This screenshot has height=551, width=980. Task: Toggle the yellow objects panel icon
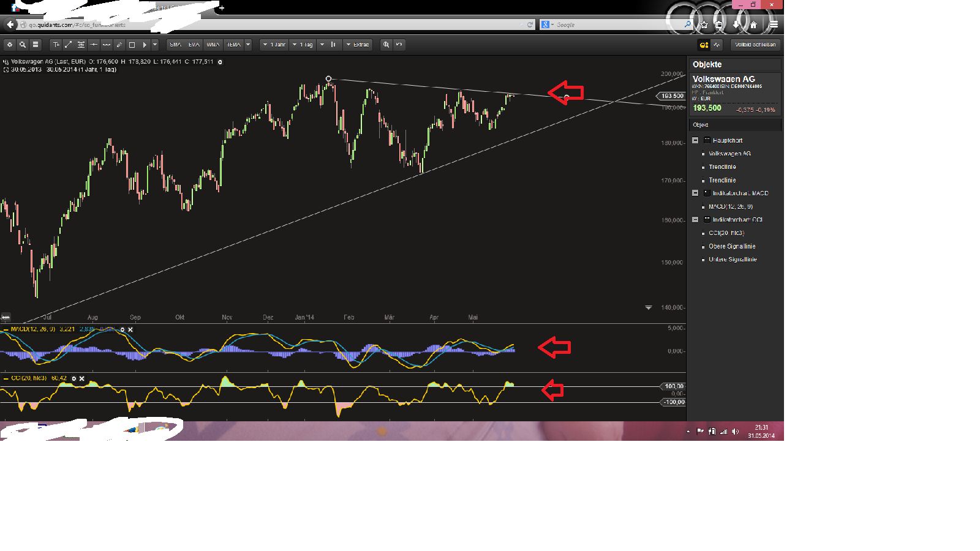[704, 45]
